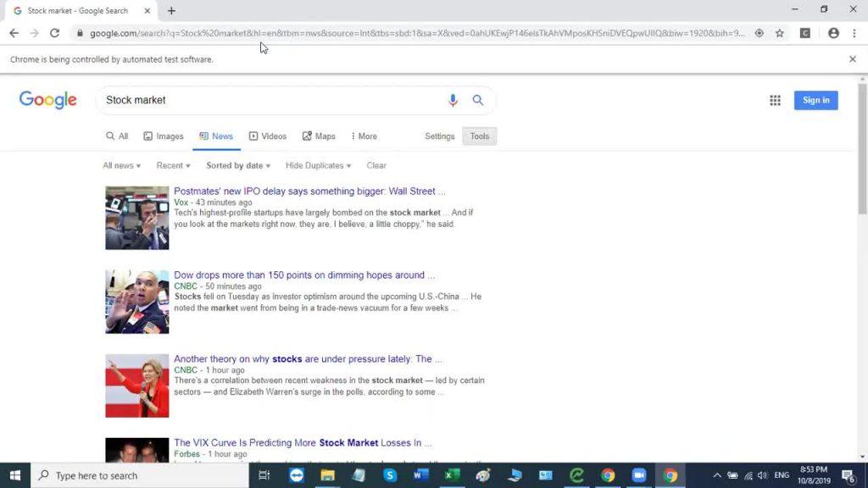Open Zoom from the taskbar

pos(639,475)
